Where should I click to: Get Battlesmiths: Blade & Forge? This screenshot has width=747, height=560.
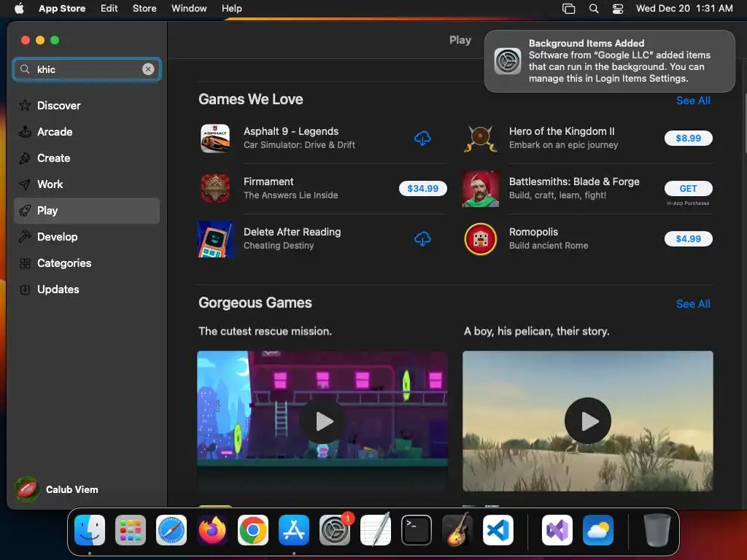(x=689, y=189)
